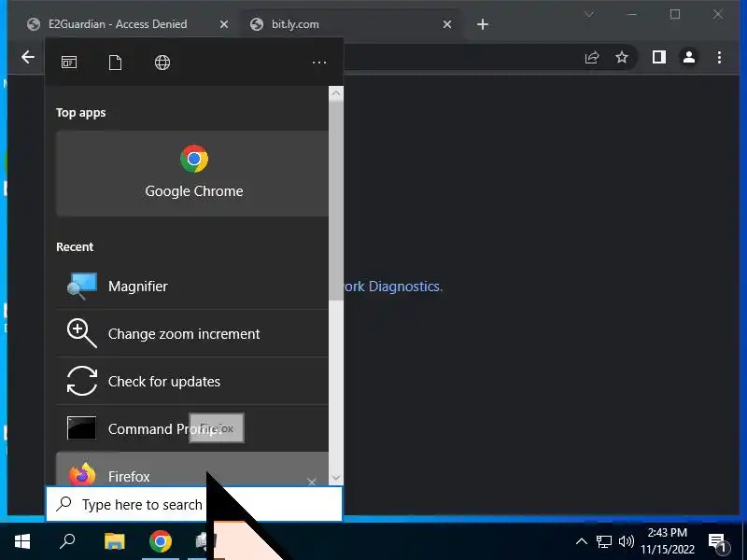The image size is (747, 560).
Task: Open Change zoom increment setting
Action: (192, 333)
